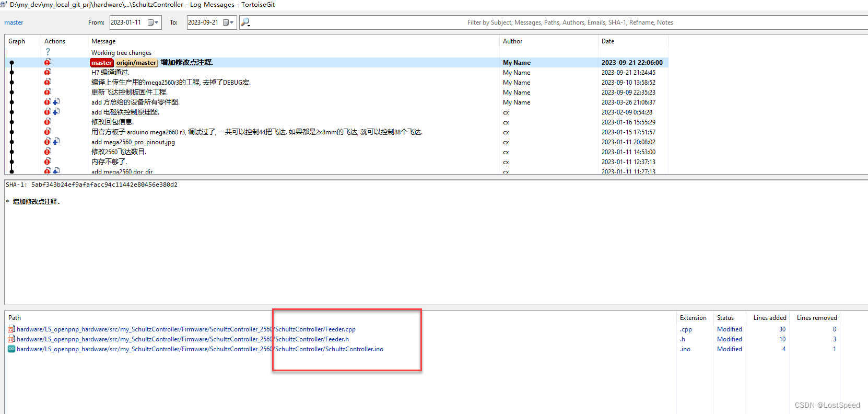Click the Arduino .ino file icon
Viewport: 868px width, 414px height.
pyautogui.click(x=11, y=349)
